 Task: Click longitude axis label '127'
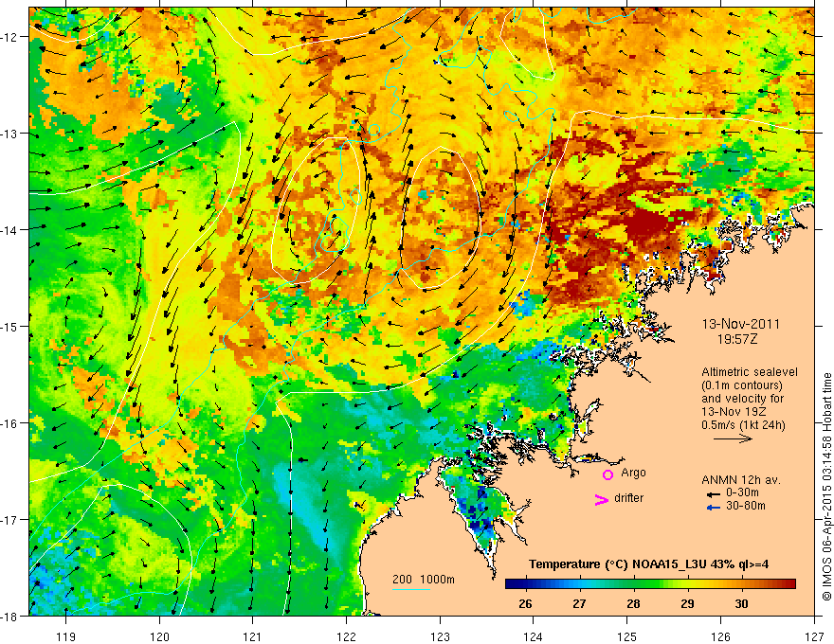coord(814,636)
